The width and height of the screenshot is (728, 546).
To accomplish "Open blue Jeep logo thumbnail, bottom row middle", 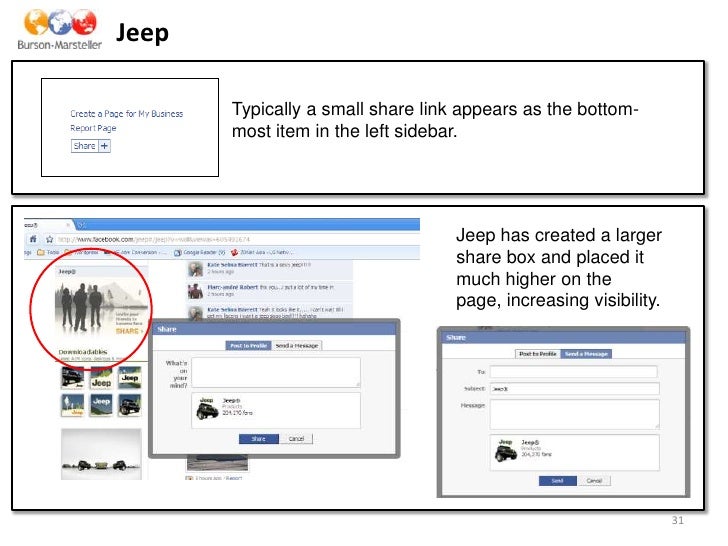I will tap(101, 405).
